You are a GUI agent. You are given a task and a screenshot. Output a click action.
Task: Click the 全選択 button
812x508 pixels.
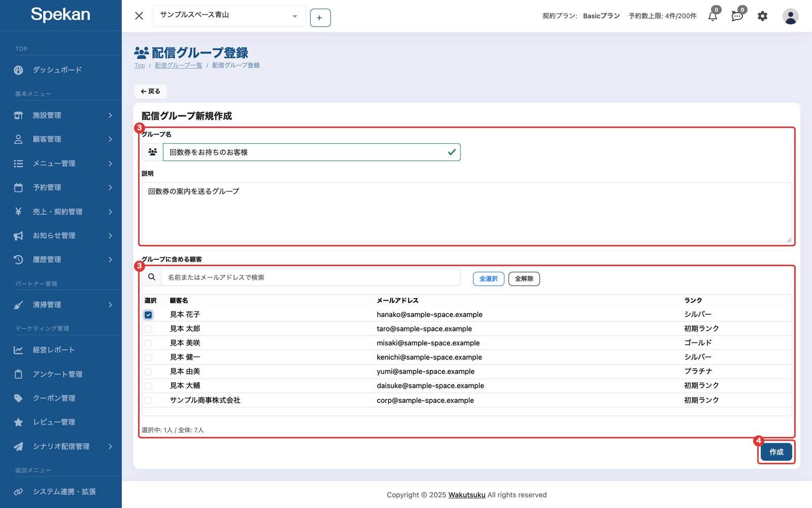[488, 279]
